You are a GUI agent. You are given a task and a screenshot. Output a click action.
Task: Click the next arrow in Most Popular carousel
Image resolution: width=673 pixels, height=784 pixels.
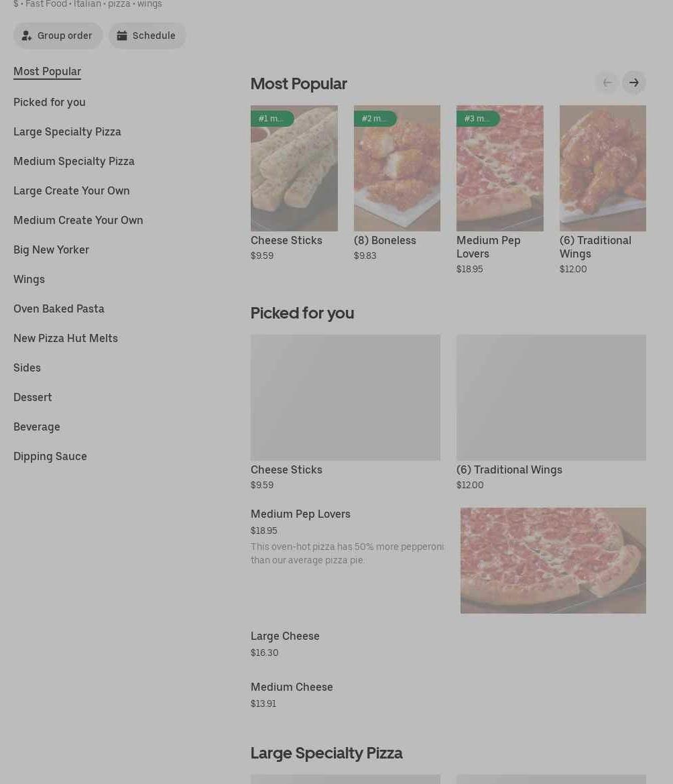point(633,82)
